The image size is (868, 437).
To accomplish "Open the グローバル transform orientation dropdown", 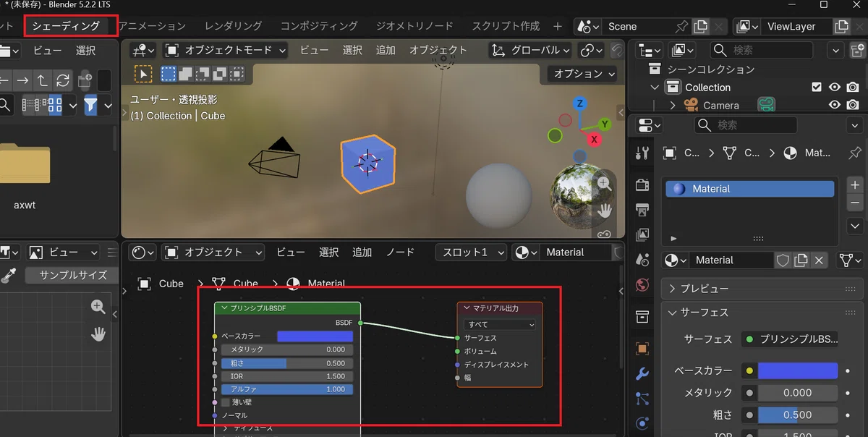I will (x=530, y=50).
